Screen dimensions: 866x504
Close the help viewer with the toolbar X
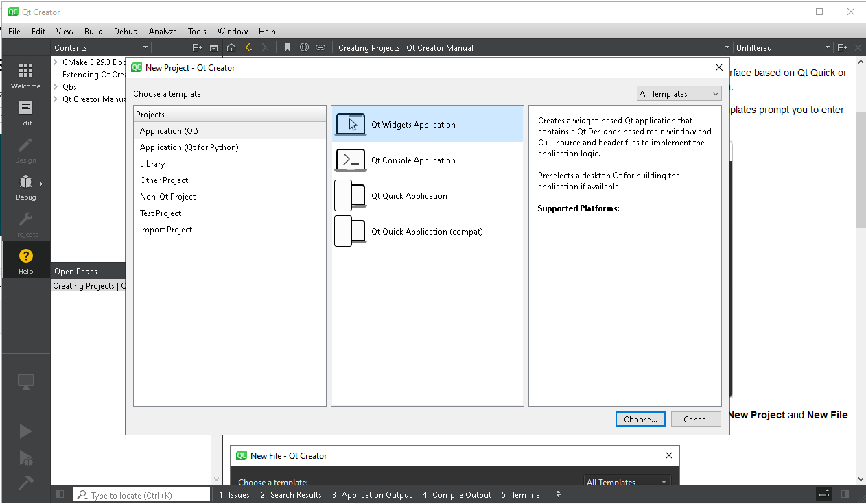(x=858, y=47)
